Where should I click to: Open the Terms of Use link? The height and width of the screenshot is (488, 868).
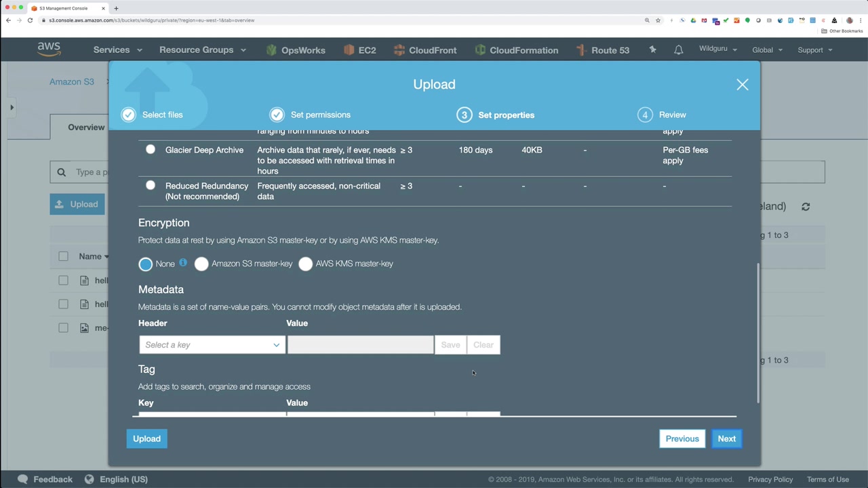828,479
